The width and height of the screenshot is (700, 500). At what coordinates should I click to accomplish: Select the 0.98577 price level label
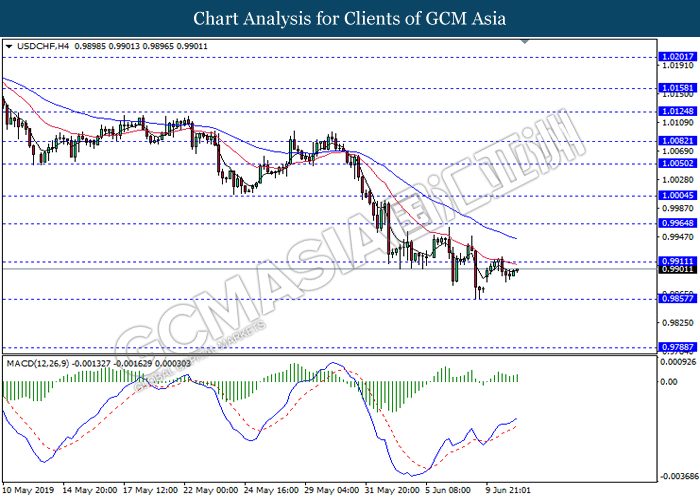tap(677, 299)
